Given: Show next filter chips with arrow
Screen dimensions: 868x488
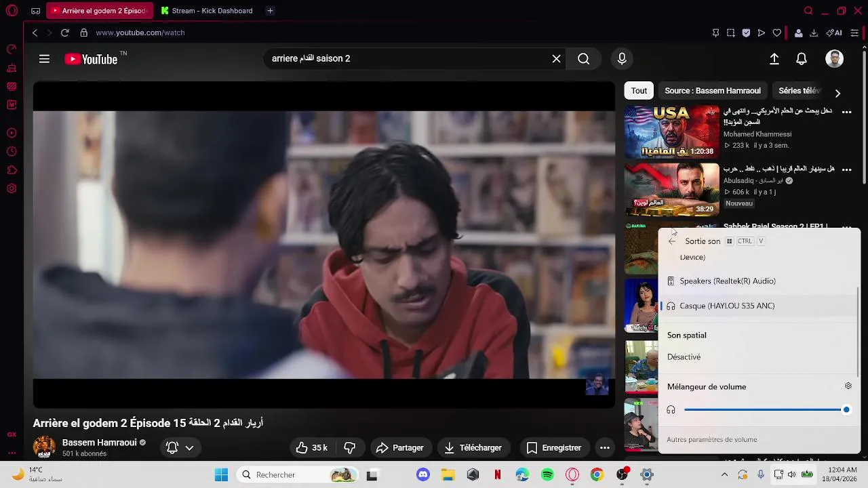Looking at the screenshot, I should click(837, 94).
